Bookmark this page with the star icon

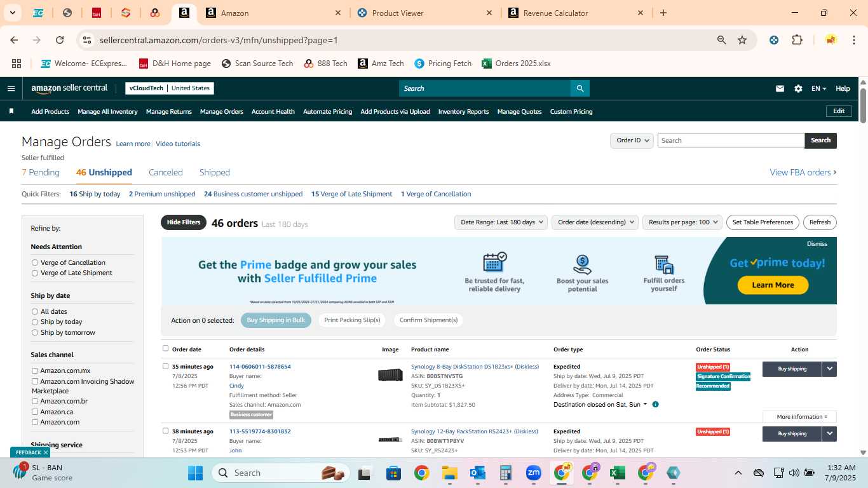[742, 40]
